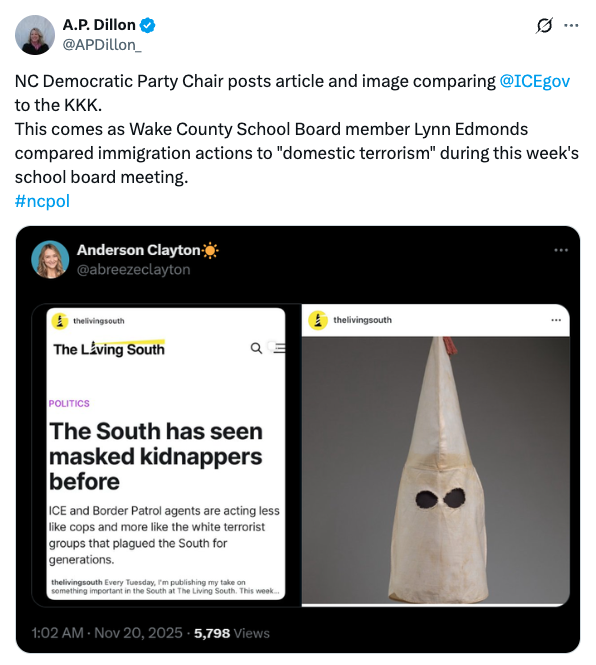Open the article's hamburger menu icon
596x665 pixels.
point(279,348)
